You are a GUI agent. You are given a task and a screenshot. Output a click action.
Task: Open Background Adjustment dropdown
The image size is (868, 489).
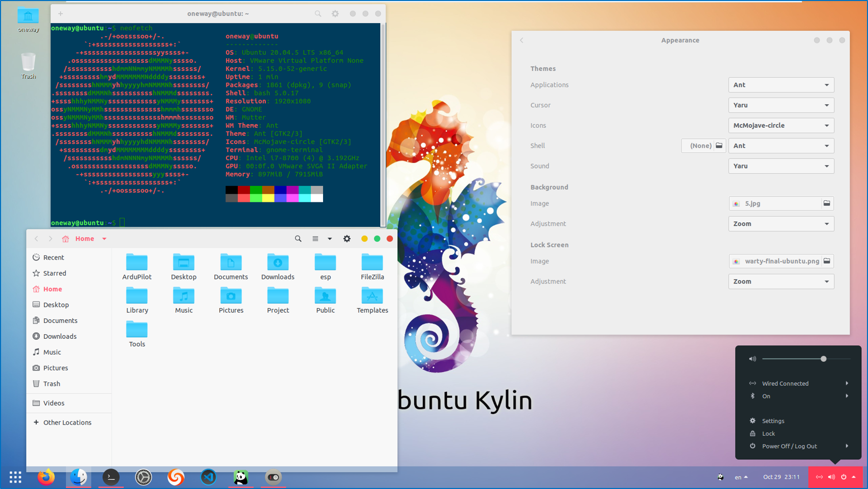point(781,224)
